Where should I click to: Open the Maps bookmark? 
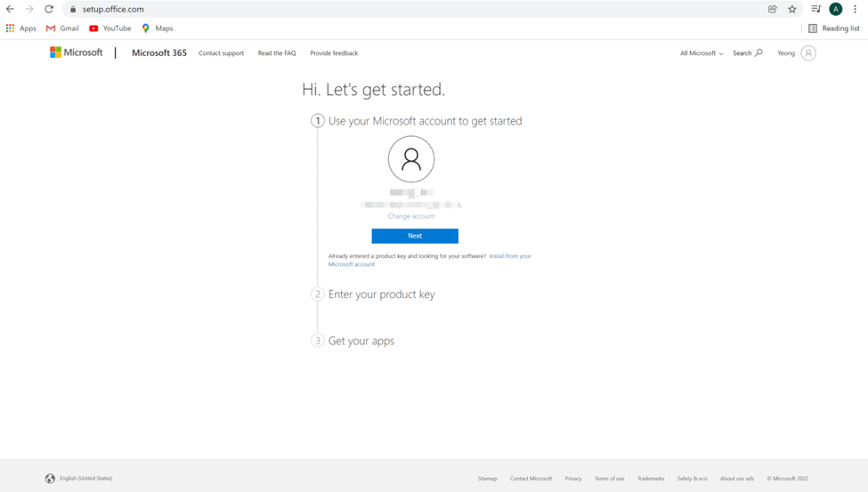(x=158, y=28)
